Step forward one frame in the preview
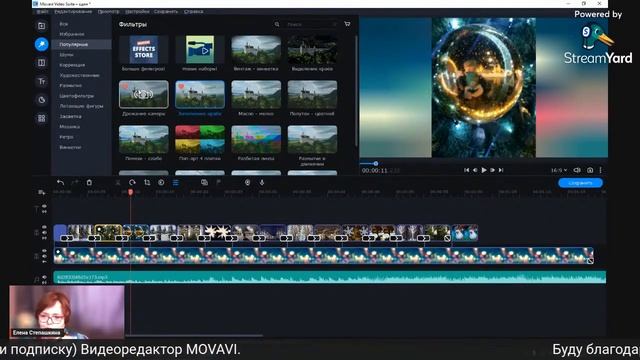The height and width of the screenshot is (360, 640). tap(493, 170)
